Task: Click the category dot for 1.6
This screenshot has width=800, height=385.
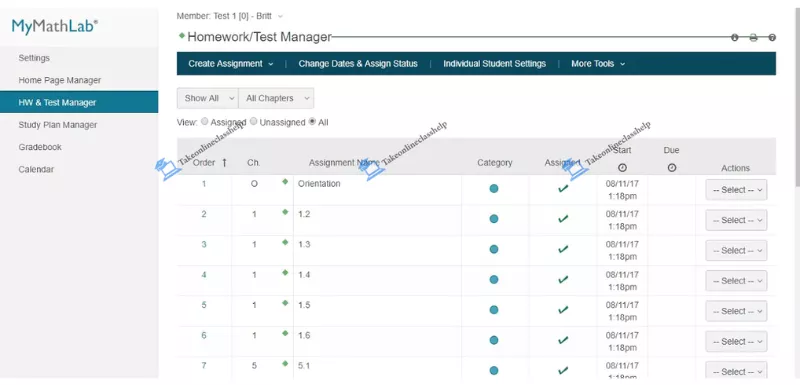Action: pos(493,340)
